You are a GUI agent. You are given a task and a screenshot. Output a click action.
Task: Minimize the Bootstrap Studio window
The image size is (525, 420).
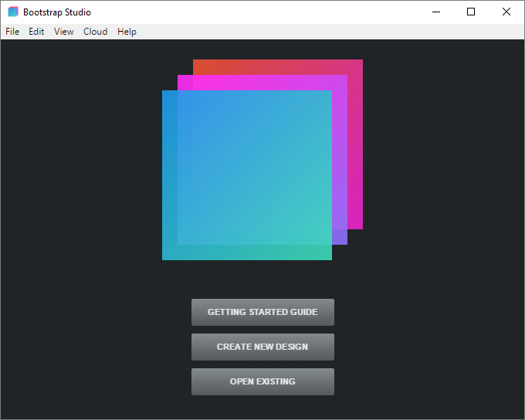point(436,12)
